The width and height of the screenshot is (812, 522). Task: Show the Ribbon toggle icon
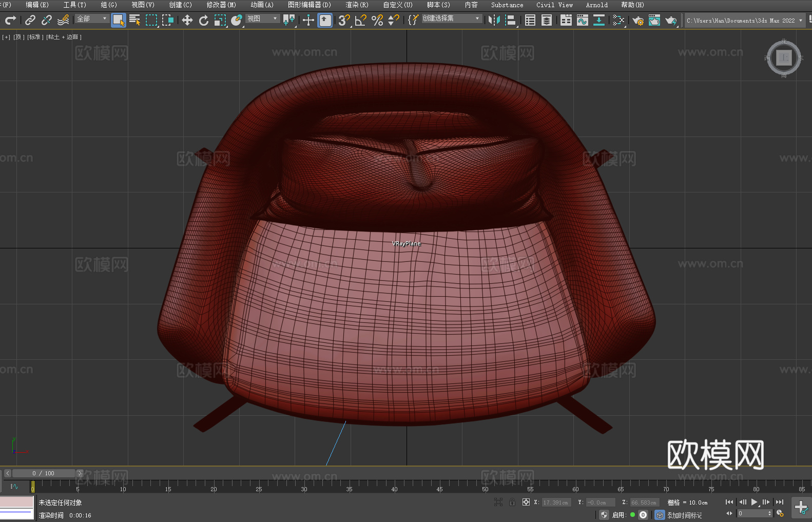point(566,20)
